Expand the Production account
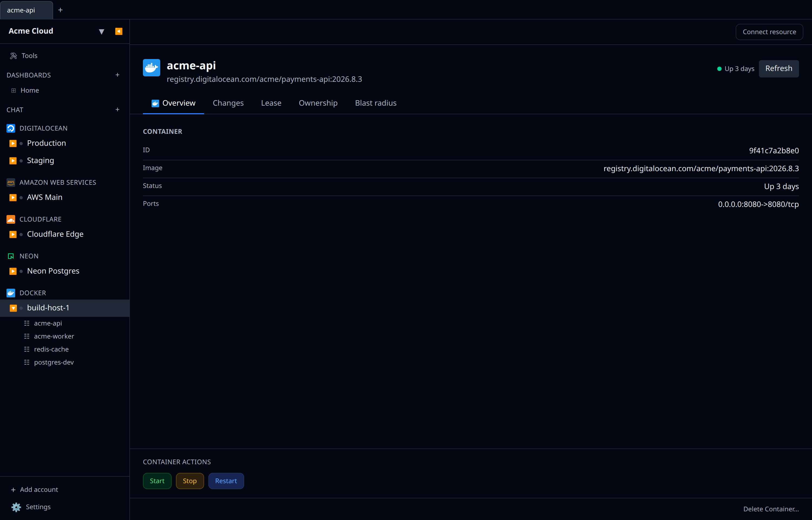This screenshot has height=520, width=812. coord(13,144)
